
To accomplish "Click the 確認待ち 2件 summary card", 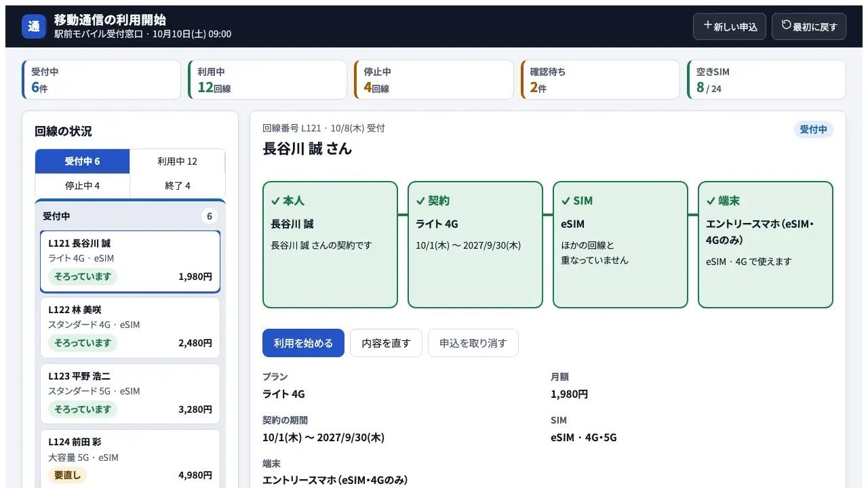I will [x=600, y=79].
